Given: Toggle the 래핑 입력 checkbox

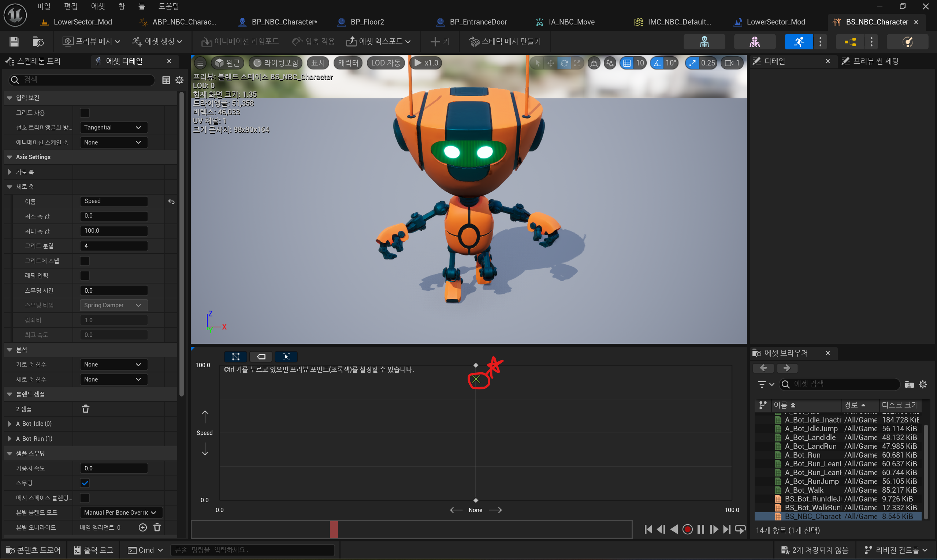Looking at the screenshot, I should 85,275.
